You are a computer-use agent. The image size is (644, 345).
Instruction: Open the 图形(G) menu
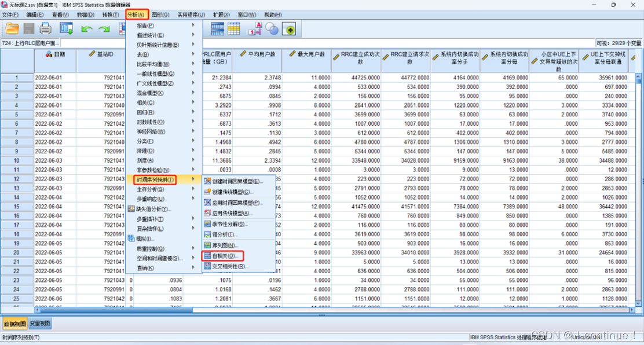[160, 15]
